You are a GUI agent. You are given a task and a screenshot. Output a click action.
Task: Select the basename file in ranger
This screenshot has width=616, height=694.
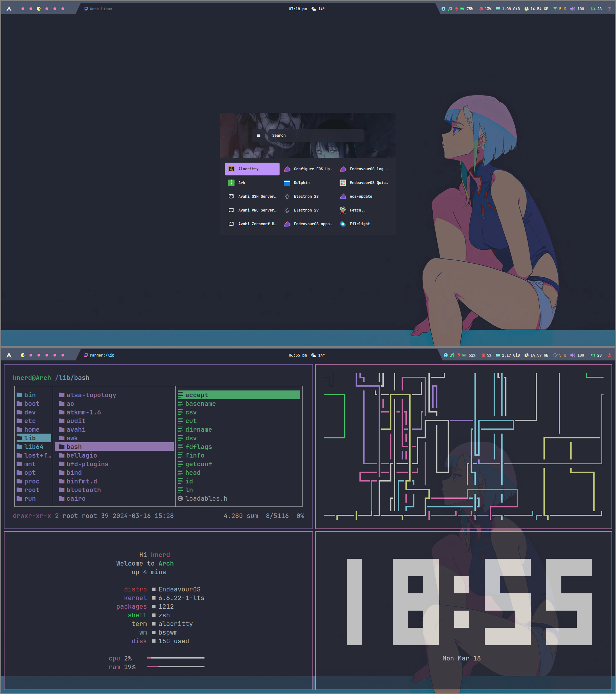point(239,404)
